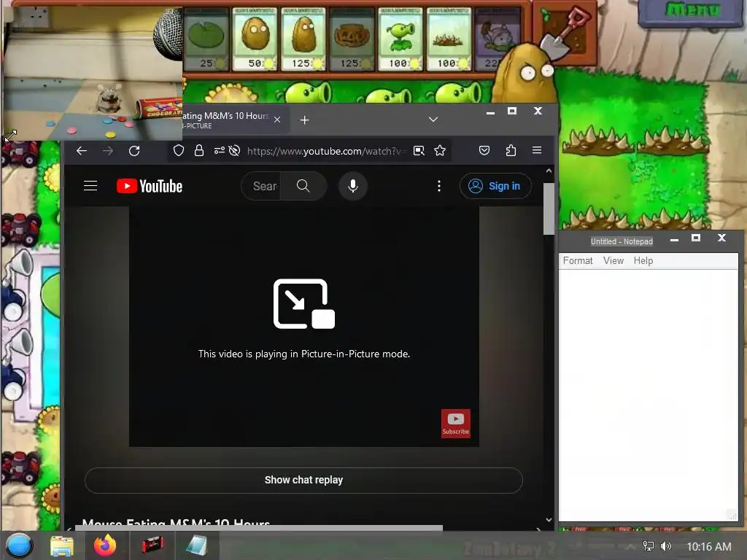The height and width of the screenshot is (560, 747).
Task: Click the forward navigation arrow
Action: click(x=108, y=151)
